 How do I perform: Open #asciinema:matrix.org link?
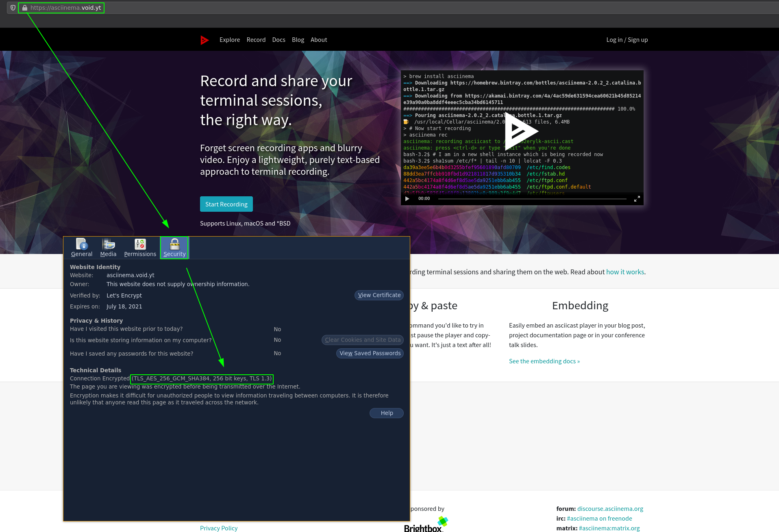coord(609,528)
